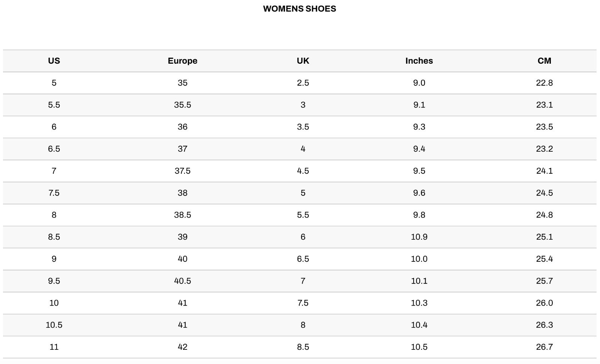
Task: Select Europe size 40 cell
Action: click(x=182, y=259)
